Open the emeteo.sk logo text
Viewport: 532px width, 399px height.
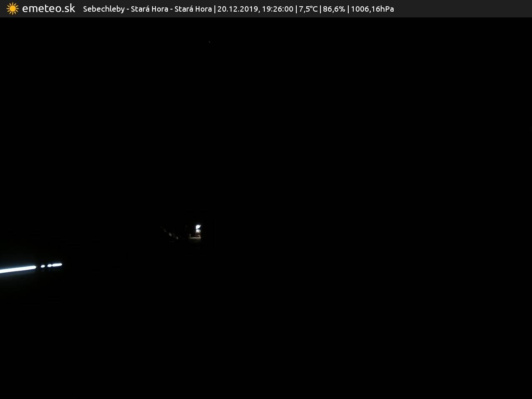(49, 8)
